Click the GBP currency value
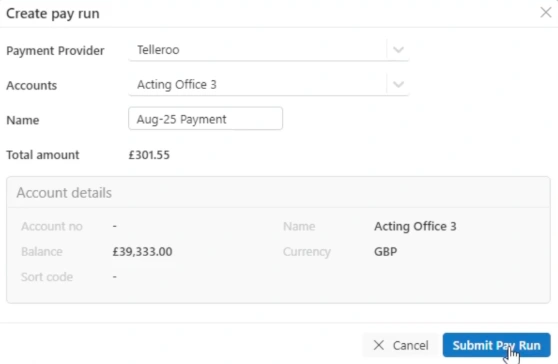558x364 pixels. [385, 252]
